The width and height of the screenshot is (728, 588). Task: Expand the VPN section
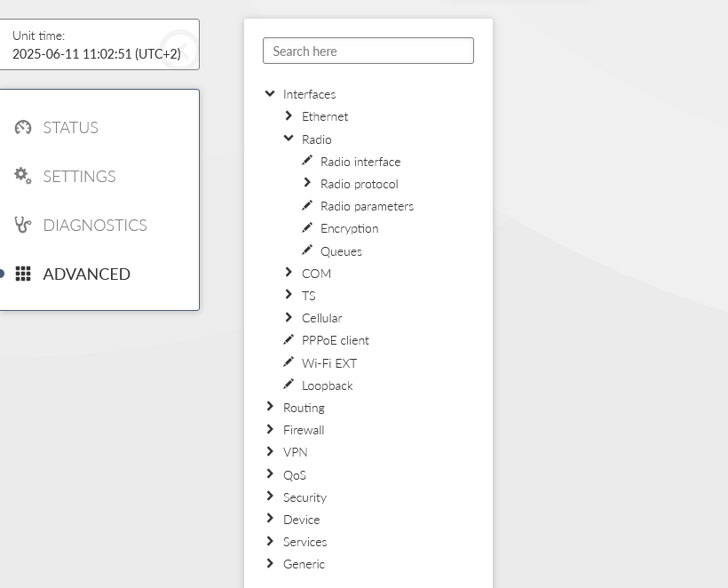click(270, 451)
